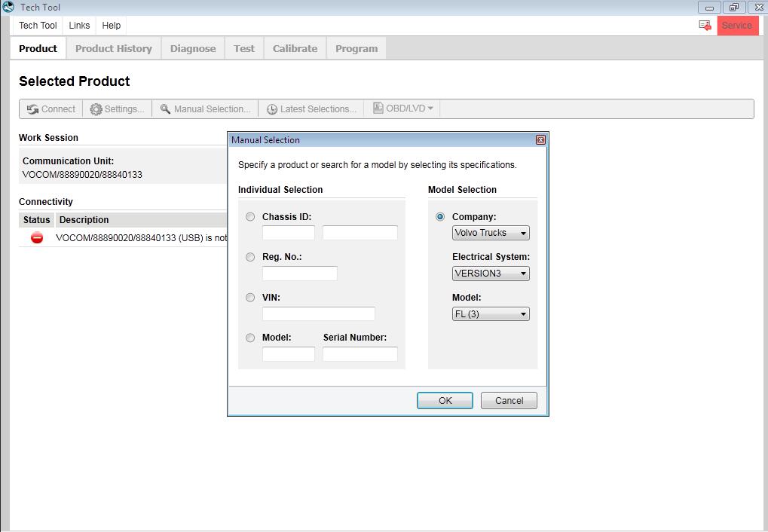Switch to the Test tab
This screenshot has width=768, height=532.
(x=244, y=48)
